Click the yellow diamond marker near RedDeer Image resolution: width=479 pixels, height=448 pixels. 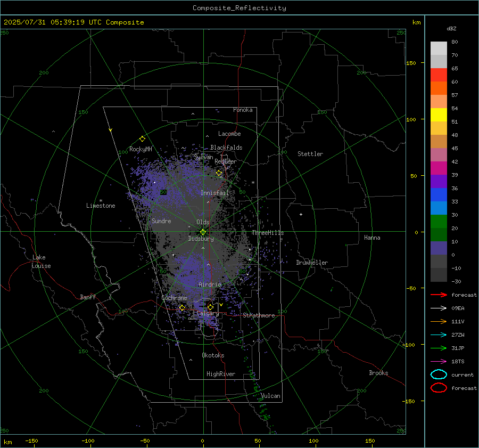(219, 173)
